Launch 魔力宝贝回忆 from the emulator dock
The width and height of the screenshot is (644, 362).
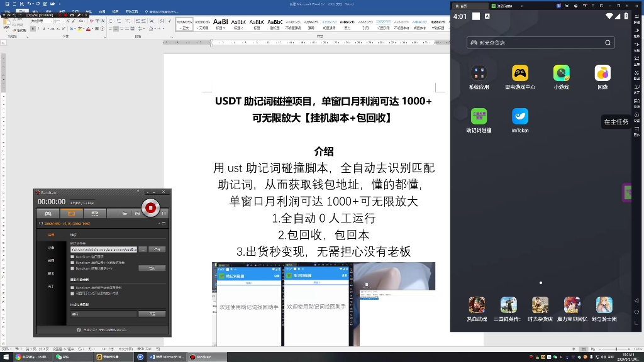[572, 305]
